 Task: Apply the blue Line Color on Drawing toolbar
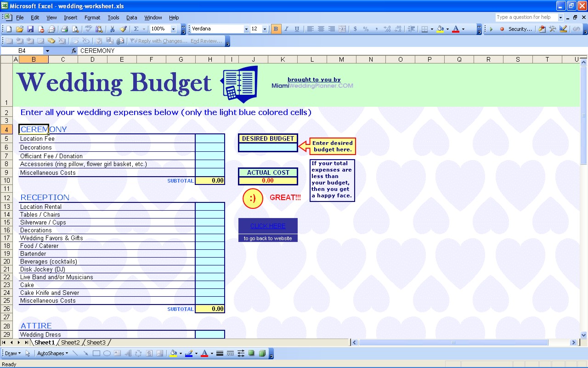[x=189, y=353]
